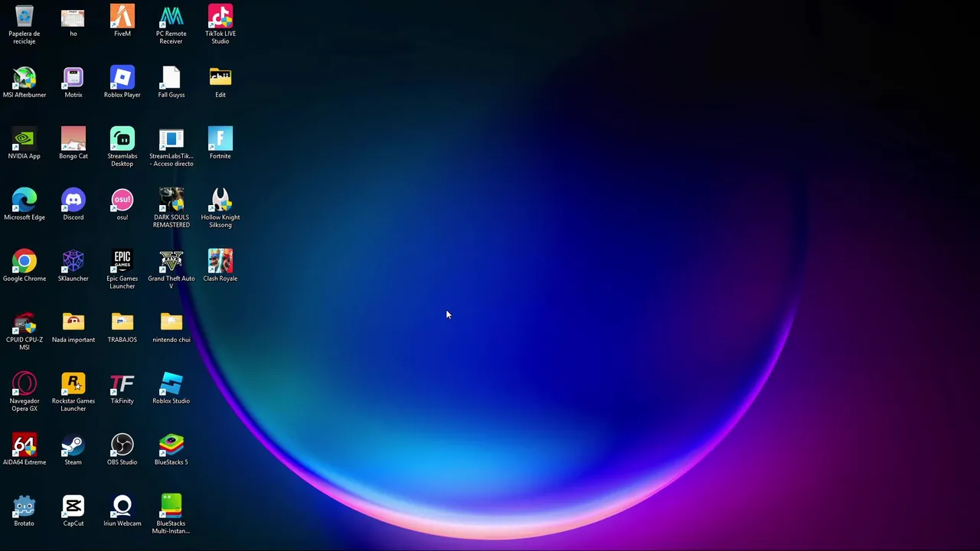Select the Streamlabs Desktop icon
This screenshot has width=980, height=551.
tap(122, 139)
